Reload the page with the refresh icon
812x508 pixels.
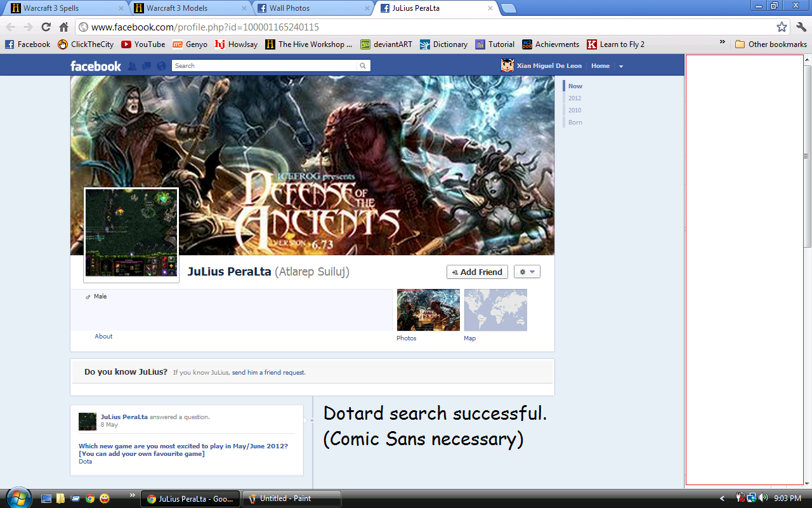pos(46,27)
